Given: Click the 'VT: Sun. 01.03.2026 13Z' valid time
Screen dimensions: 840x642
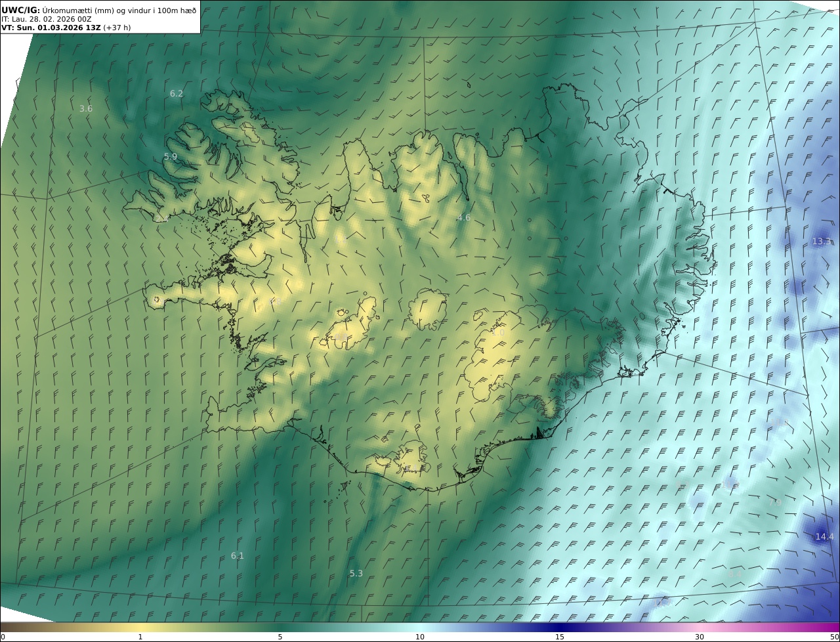Looking at the screenshot, I should point(51,28).
